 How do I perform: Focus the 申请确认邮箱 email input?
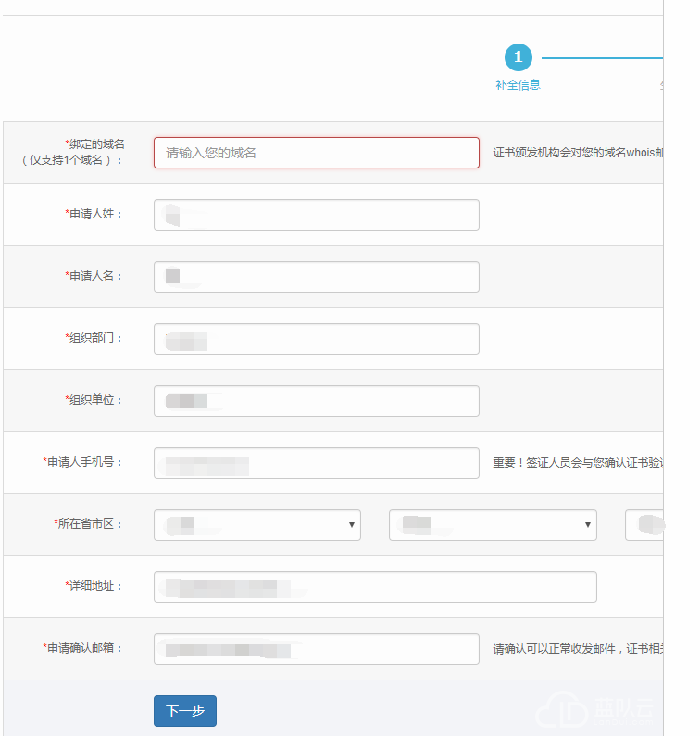pos(316,649)
